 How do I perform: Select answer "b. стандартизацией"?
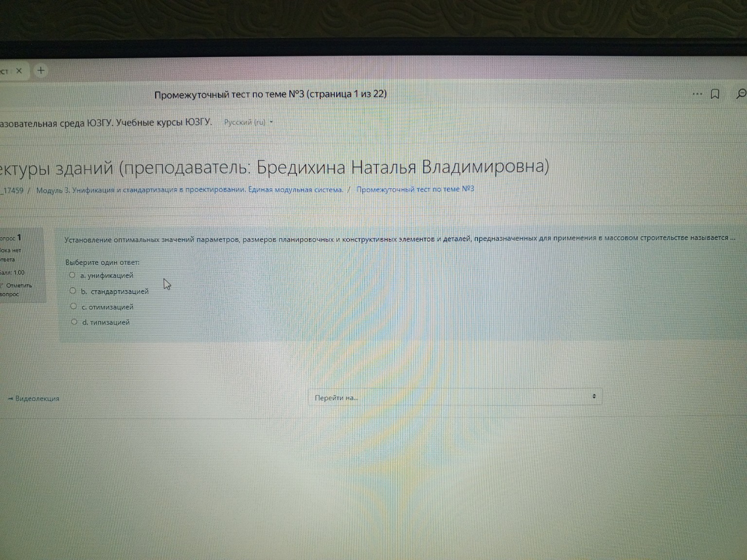click(x=74, y=290)
